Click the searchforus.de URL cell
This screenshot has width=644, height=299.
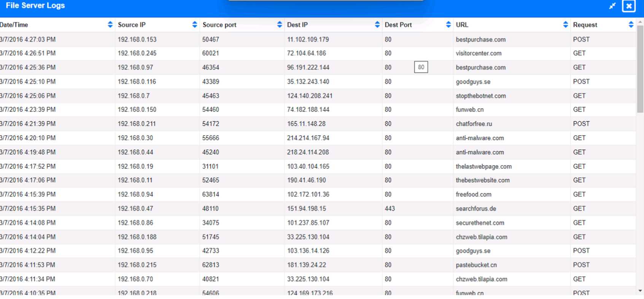pyautogui.click(x=475, y=209)
